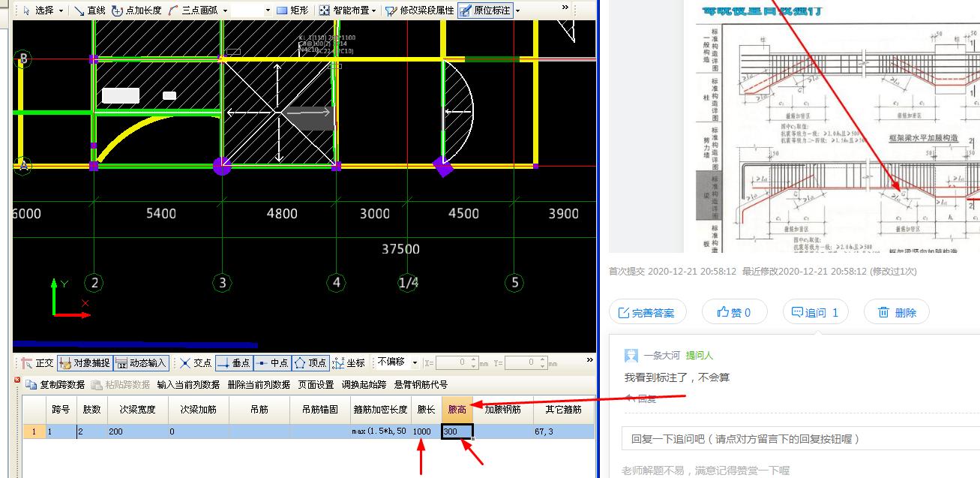This screenshot has width=980, height=478.
Task: Click the 赞 0 like button
Action: click(x=734, y=312)
